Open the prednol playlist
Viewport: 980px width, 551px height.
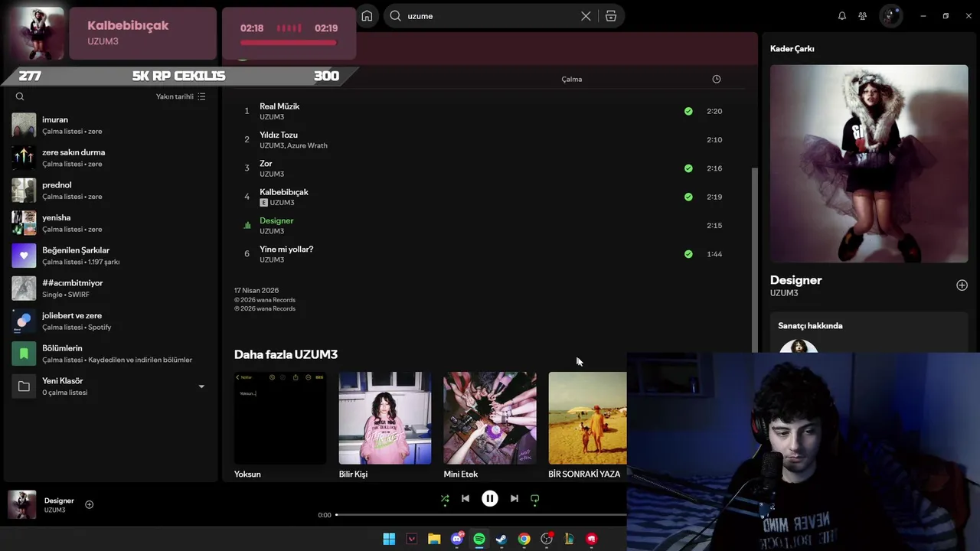click(x=110, y=191)
